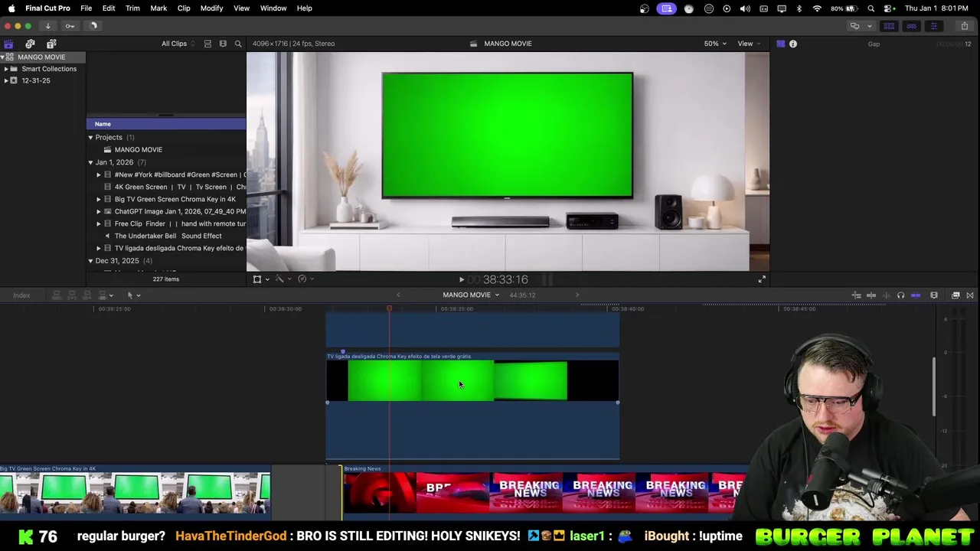The height and width of the screenshot is (551, 980).
Task: Collapse the MANGO MOVIE library
Action: pos(2,57)
